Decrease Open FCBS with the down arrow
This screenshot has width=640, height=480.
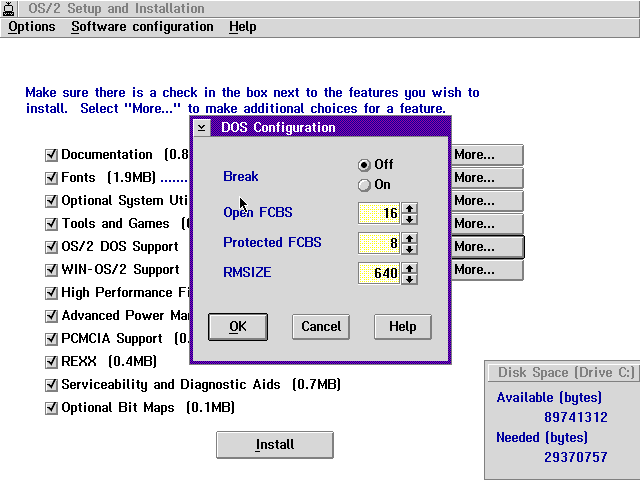pos(409,219)
